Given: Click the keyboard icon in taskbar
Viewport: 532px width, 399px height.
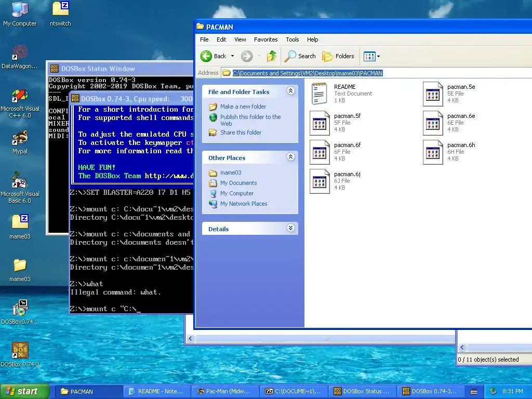Looking at the screenshot, I should [x=474, y=392].
